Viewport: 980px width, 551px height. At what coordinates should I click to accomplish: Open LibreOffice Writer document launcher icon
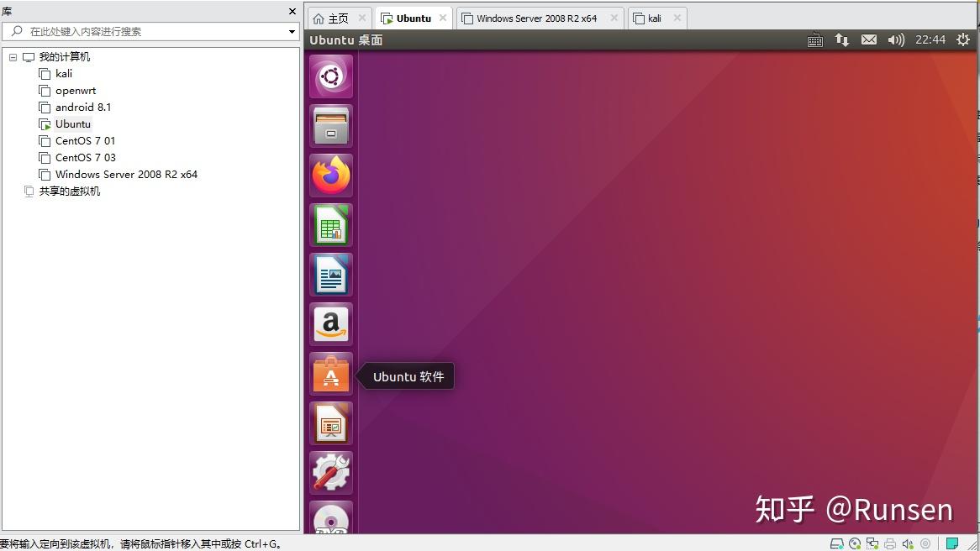coord(331,275)
